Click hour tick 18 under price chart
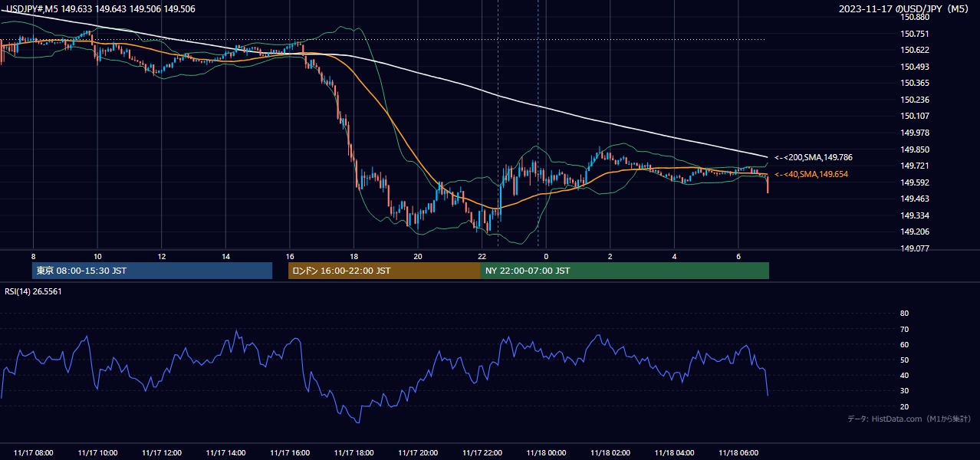The image size is (980, 460). (354, 256)
